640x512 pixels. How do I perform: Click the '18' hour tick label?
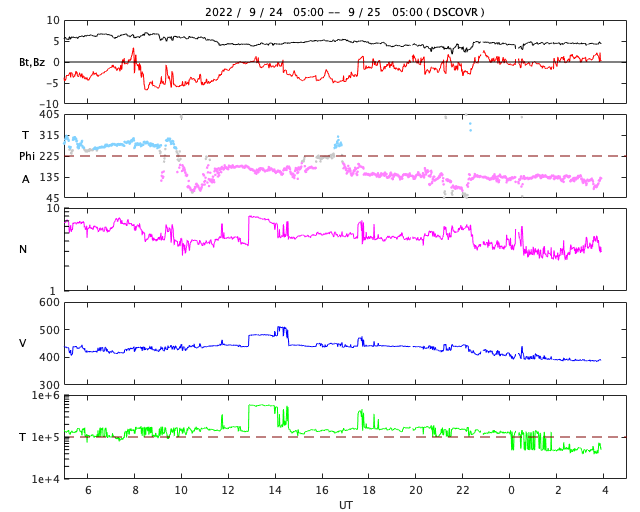(x=369, y=490)
